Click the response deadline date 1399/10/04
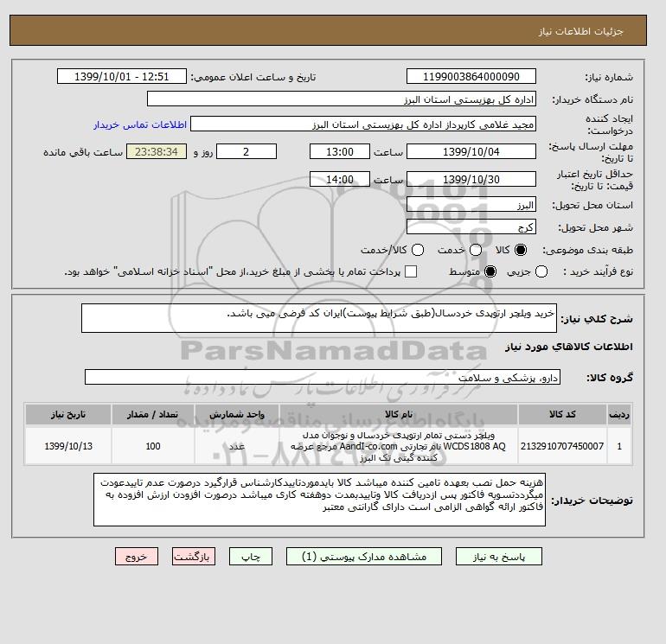The width and height of the screenshot is (666, 644). pos(471,151)
